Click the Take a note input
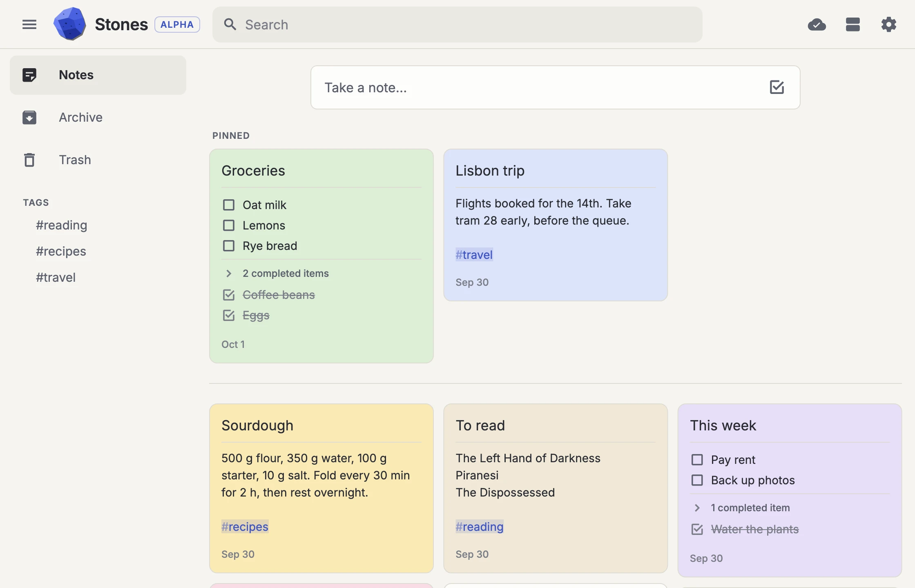This screenshot has height=588, width=915. (x=556, y=87)
